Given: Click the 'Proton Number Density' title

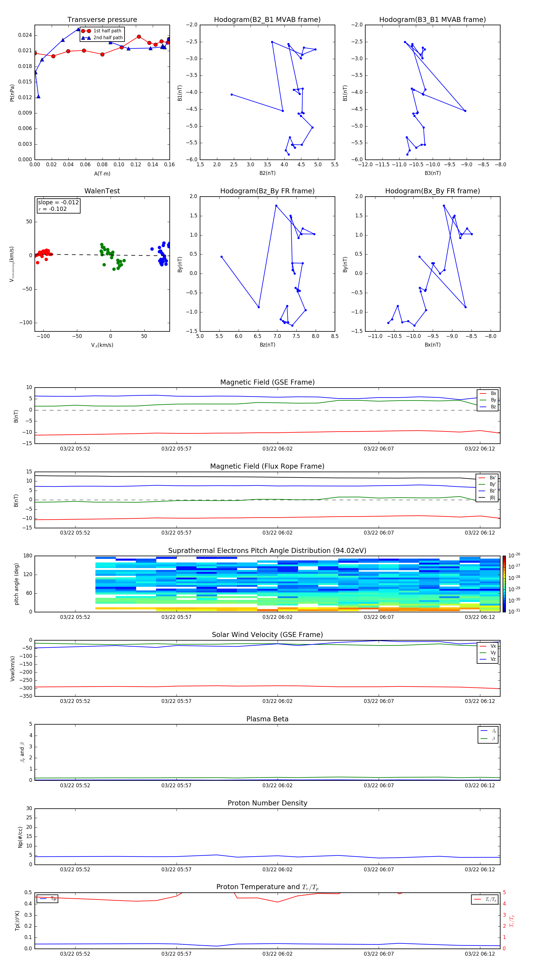Looking at the screenshot, I should coord(267,804).
